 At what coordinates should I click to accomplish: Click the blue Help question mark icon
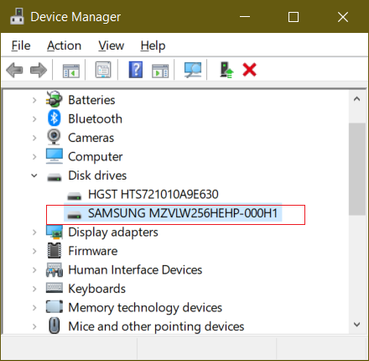[136, 70]
